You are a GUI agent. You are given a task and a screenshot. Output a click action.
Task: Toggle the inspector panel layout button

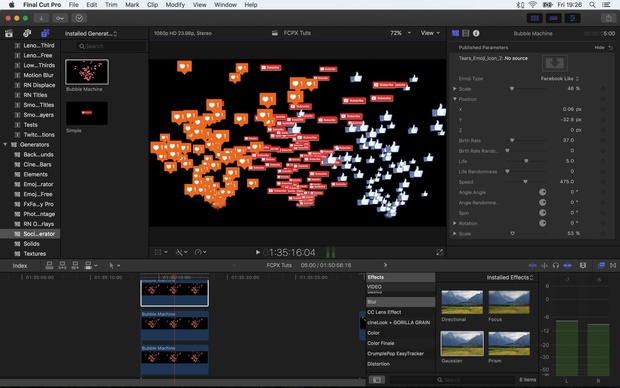tap(573, 18)
